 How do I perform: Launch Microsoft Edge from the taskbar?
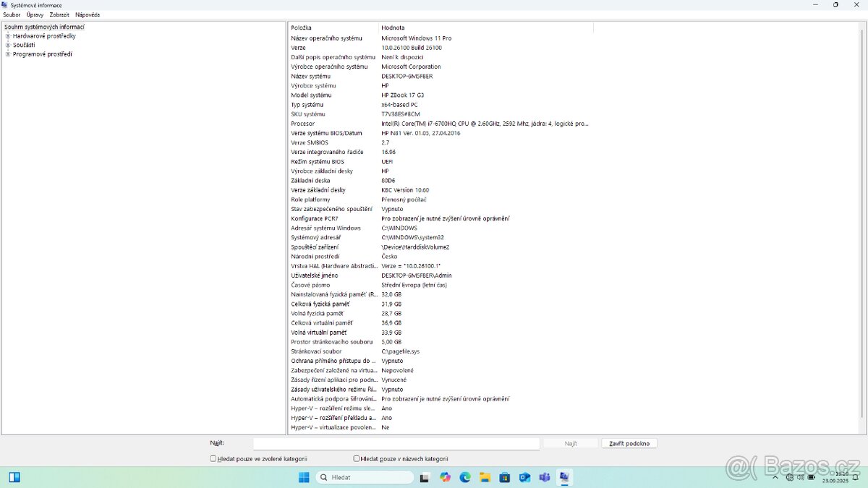pyautogui.click(x=465, y=477)
